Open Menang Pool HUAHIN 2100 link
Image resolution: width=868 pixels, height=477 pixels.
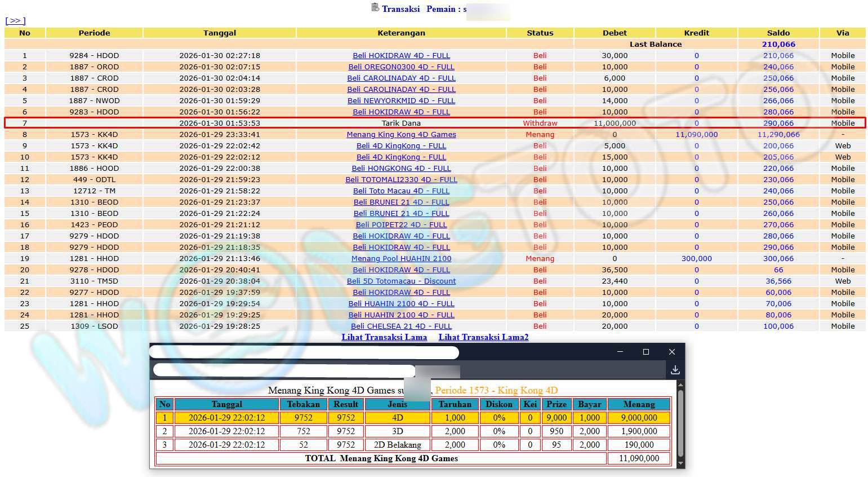[401, 259]
